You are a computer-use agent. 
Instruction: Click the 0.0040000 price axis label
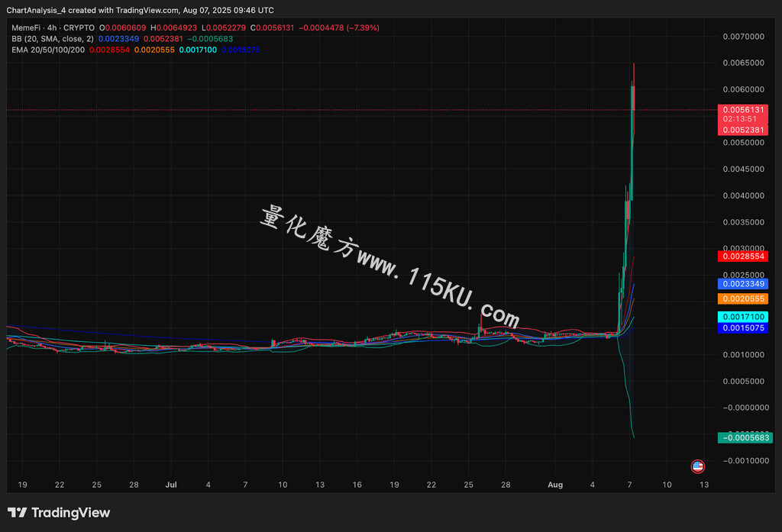point(744,195)
